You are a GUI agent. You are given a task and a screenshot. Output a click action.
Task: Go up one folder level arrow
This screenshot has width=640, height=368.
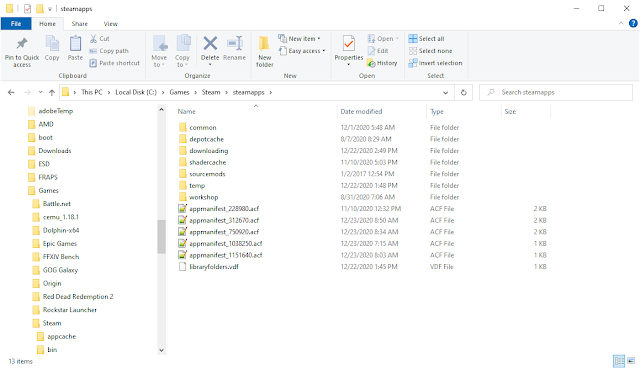52,93
